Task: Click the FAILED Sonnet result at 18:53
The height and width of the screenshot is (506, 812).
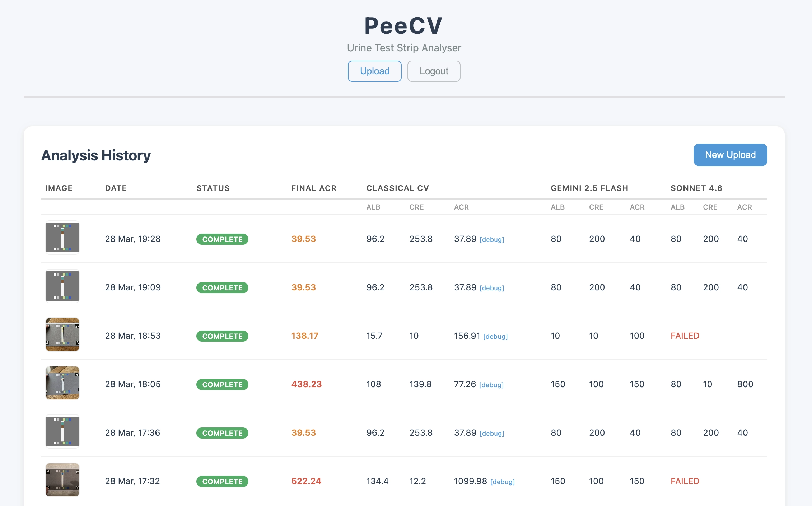Action: (x=685, y=336)
